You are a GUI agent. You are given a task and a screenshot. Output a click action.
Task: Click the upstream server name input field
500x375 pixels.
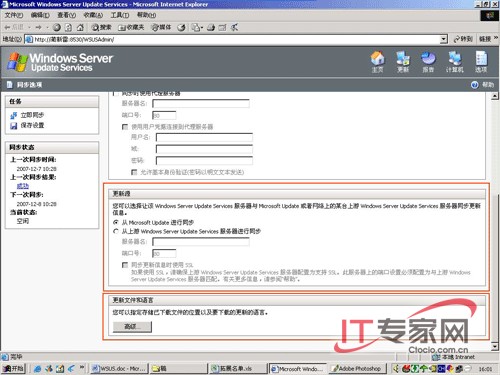point(201,241)
